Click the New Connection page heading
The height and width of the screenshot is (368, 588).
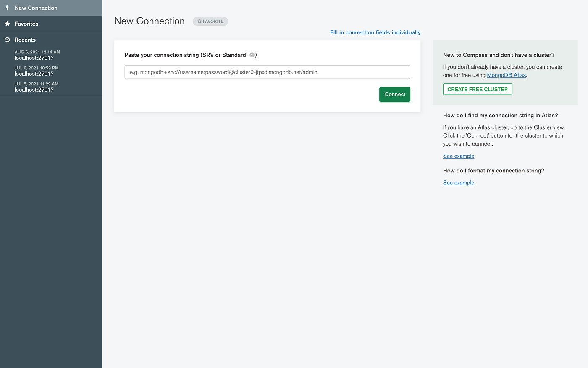pos(150,21)
